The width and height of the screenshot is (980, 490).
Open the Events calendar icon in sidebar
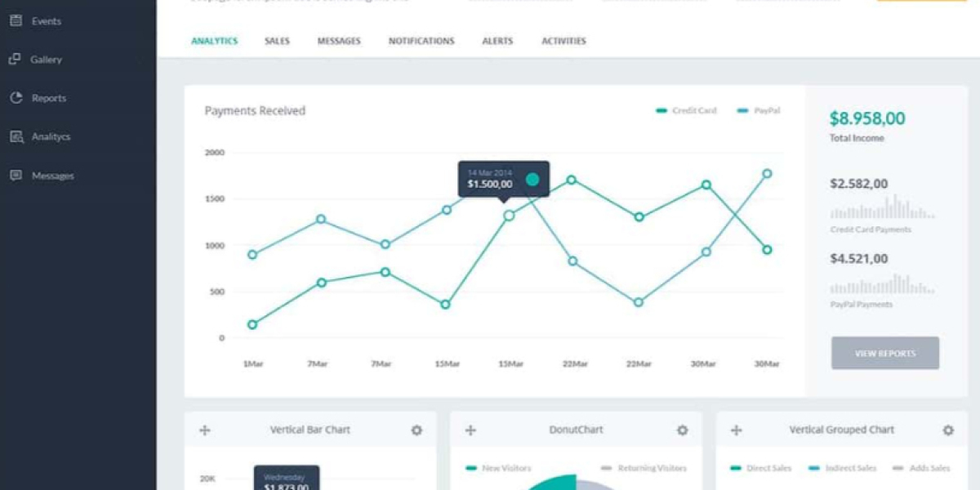click(15, 20)
